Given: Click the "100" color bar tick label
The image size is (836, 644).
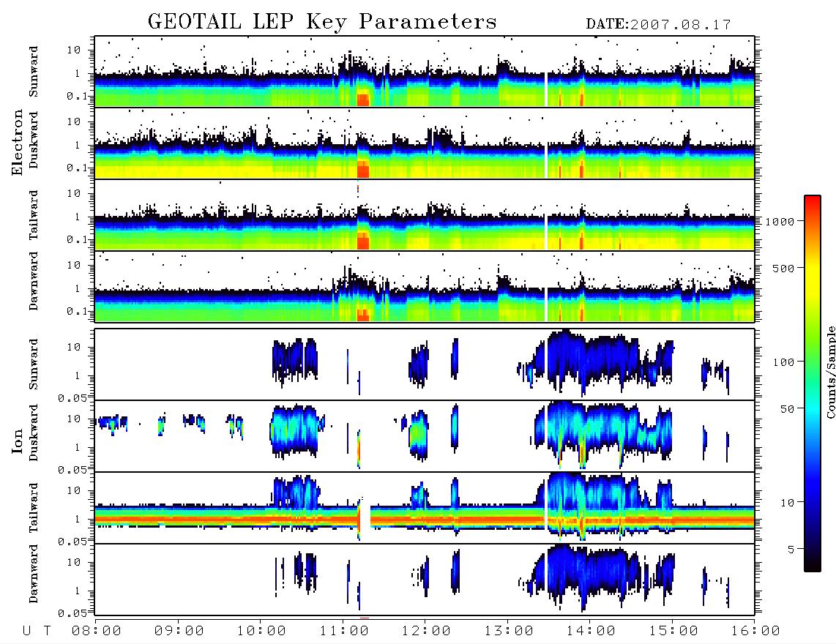Looking at the screenshot, I should (x=783, y=362).
